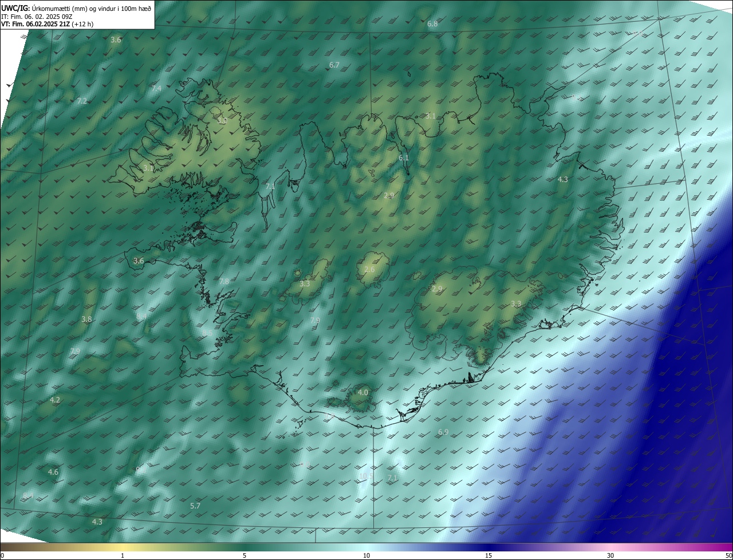Image resolution: width=733 pixels, height=560 pixels.
Task: Click the 3.1 value near the north coast
Action: tap(431, 116)
